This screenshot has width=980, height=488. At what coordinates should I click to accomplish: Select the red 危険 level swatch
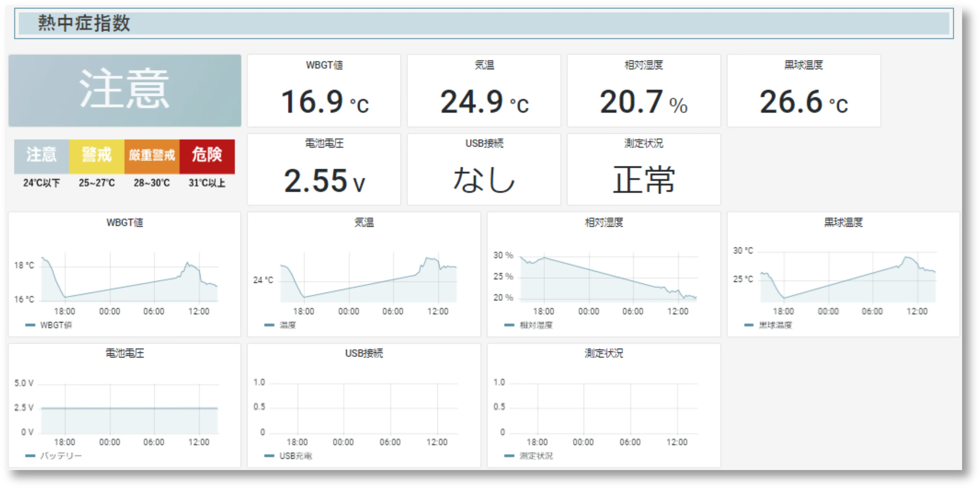[207, 156]
